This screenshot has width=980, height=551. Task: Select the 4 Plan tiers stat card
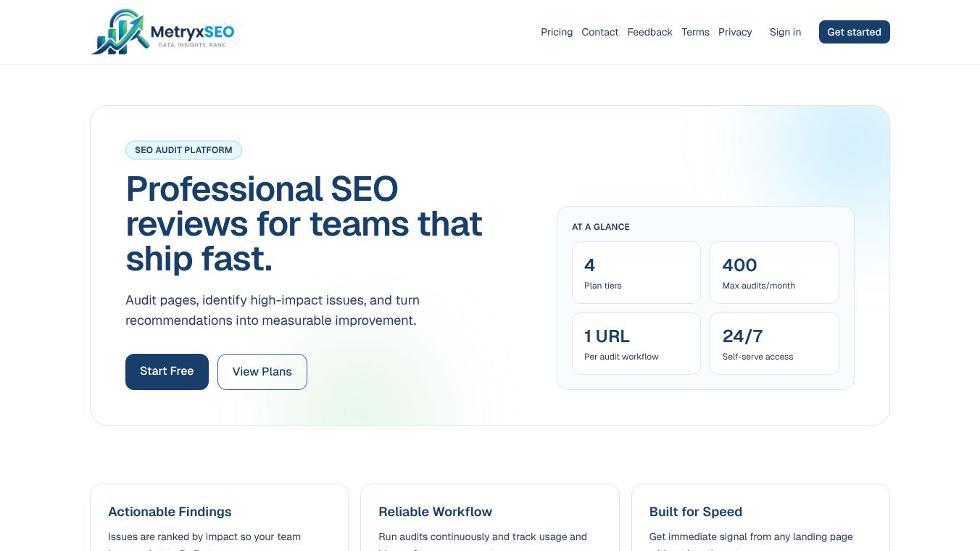pyautogui.click(x=636, y=272)
